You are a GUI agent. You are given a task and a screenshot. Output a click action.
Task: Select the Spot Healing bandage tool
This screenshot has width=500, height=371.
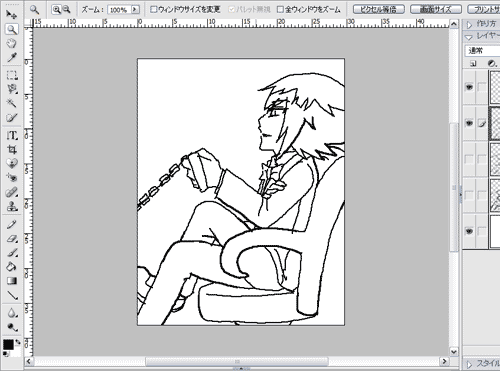(x=12, y=192)
